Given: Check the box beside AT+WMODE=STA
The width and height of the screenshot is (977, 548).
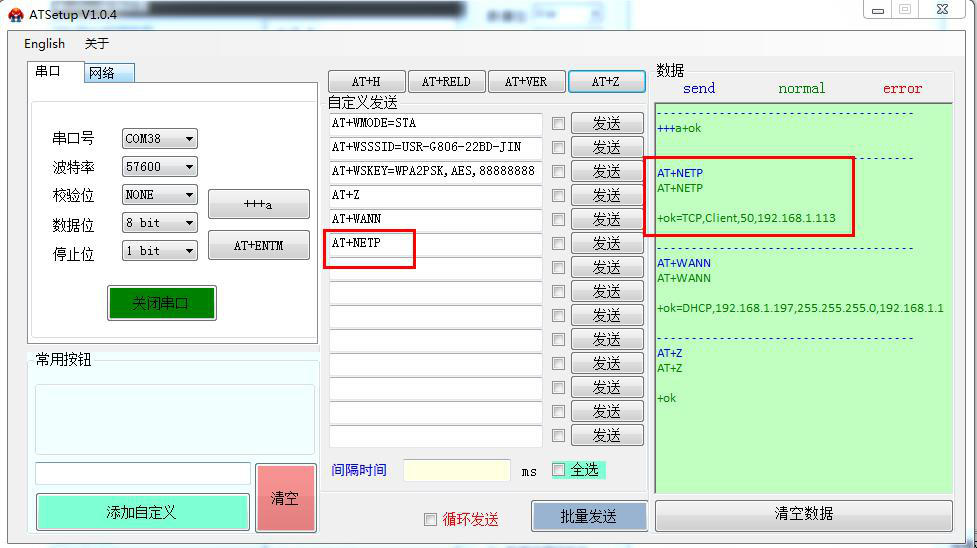Looking at the screenshot, I should 558,124.
